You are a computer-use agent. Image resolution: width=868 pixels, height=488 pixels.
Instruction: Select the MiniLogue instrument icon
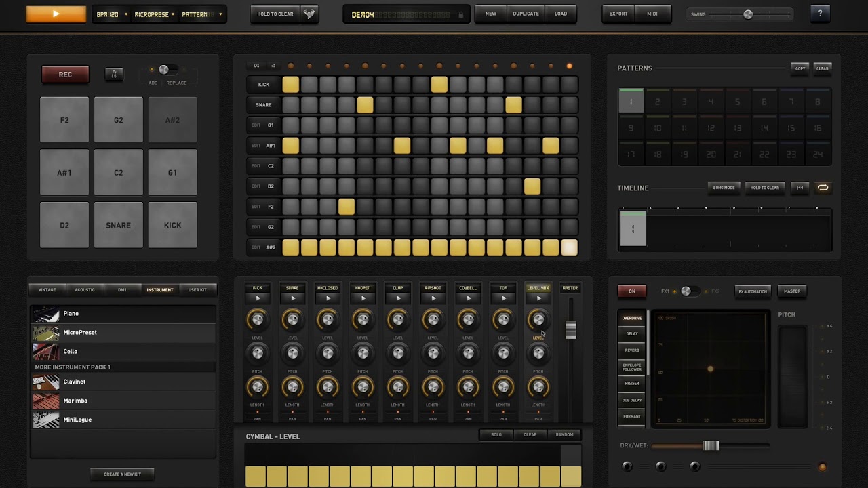coord(46,420)
